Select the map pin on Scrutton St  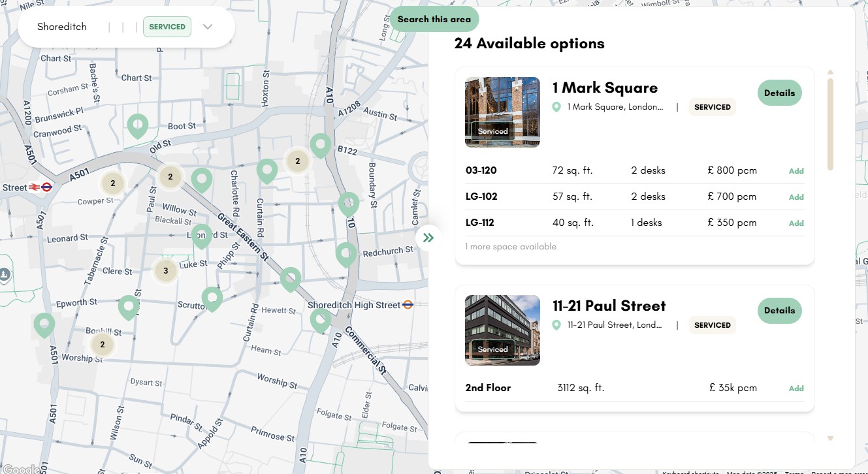(212, 299)
